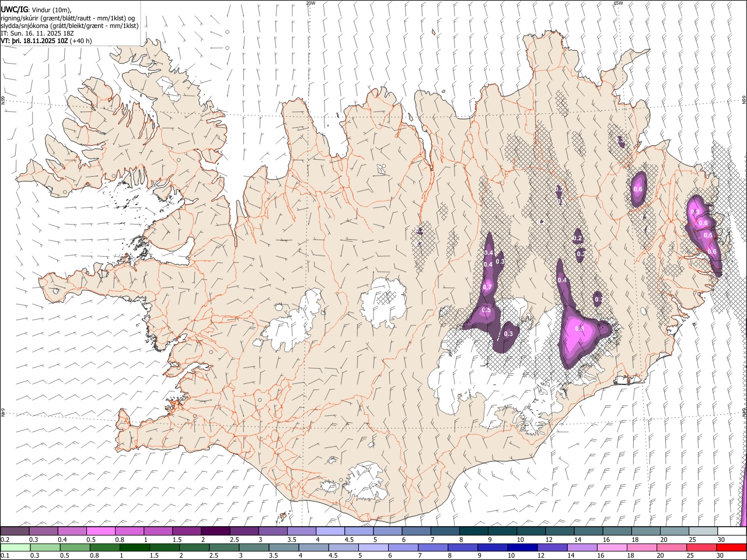Screen dimensions: 747x560
Task: Click the 'IT: Sun. 16. 11. 2025 18Z' line
Action: coord(37,34)
